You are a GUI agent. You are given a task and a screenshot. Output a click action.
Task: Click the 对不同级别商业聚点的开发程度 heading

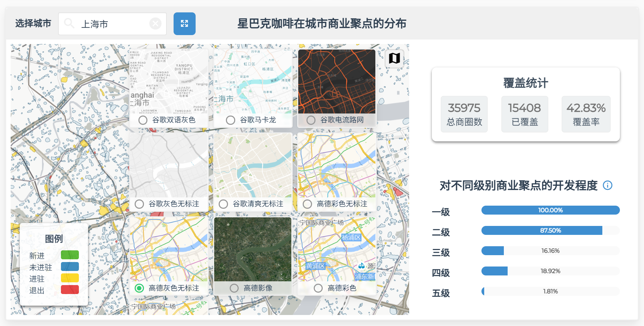pyautogui.click(x=519, y=185)
